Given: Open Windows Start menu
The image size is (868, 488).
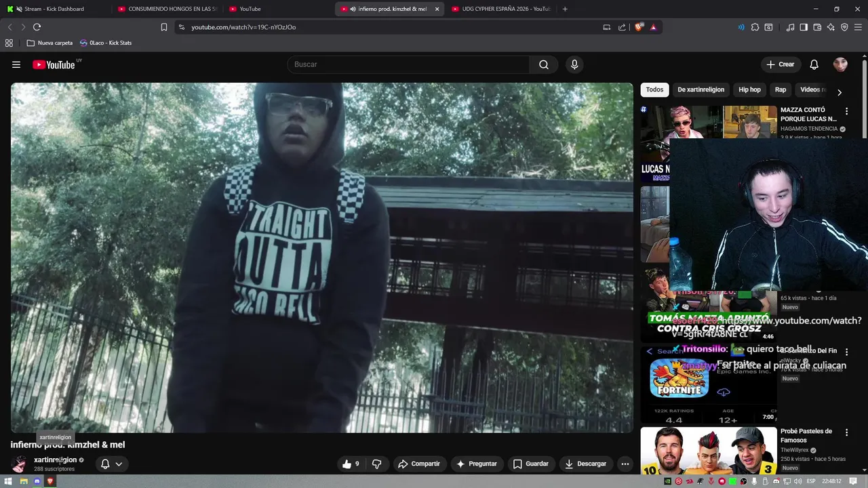Looking at the screenshot, I should pos(9,481).
